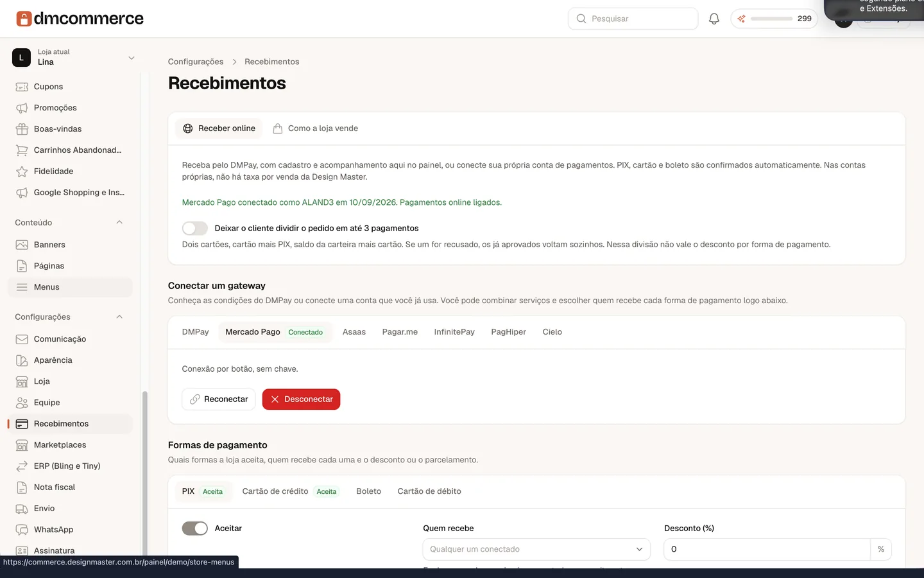The height and width of the screenshot is (578, 924).
Task: Select the Asaas gateway tab
Action: click(x=354, y=332)
